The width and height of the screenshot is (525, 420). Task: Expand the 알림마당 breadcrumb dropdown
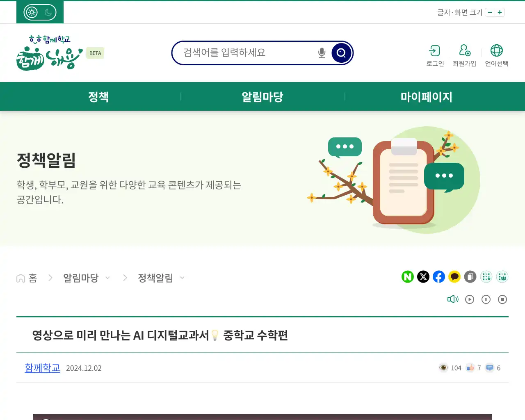(107, 278)
